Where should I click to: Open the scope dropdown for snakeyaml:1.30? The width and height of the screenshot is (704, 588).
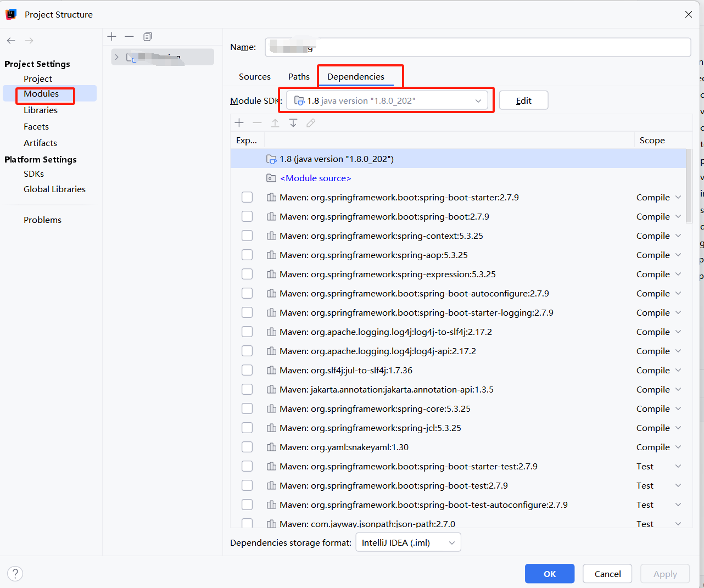658,447
